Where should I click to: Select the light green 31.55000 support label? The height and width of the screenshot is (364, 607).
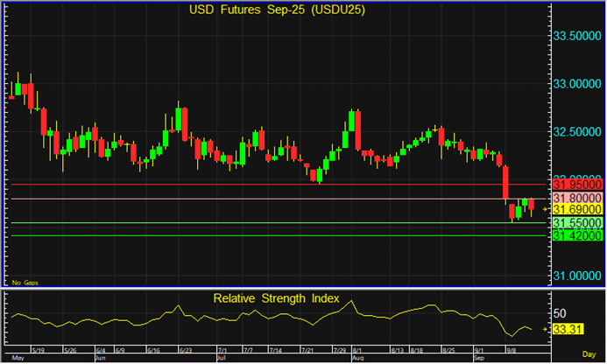[577, 223]
